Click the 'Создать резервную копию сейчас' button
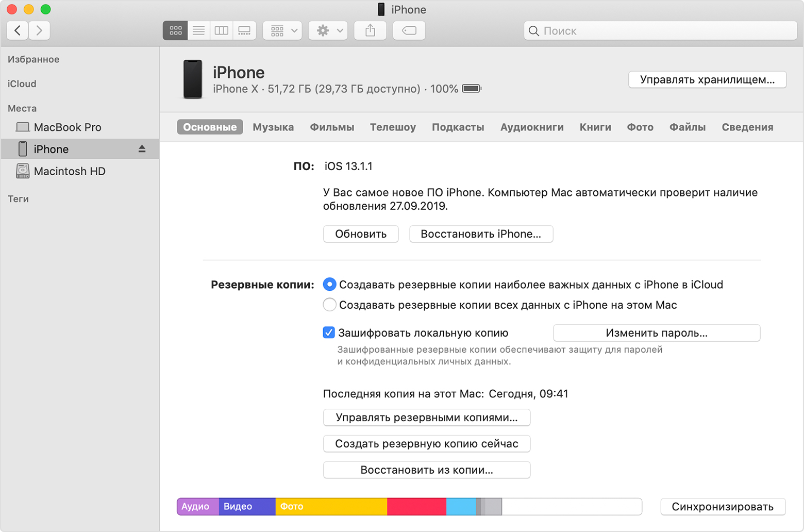The image size is (804, 532). coord(427,444)
